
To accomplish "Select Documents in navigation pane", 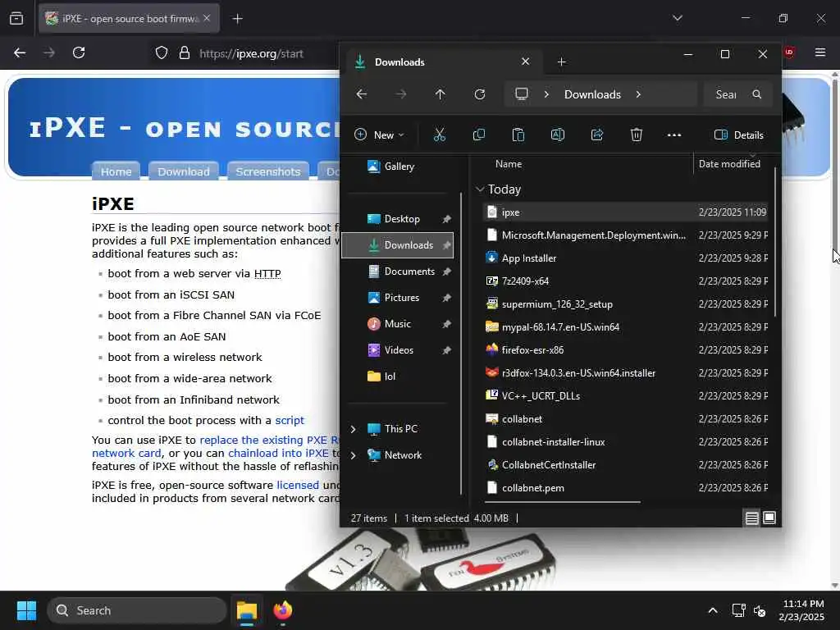I will pos(398,271).
